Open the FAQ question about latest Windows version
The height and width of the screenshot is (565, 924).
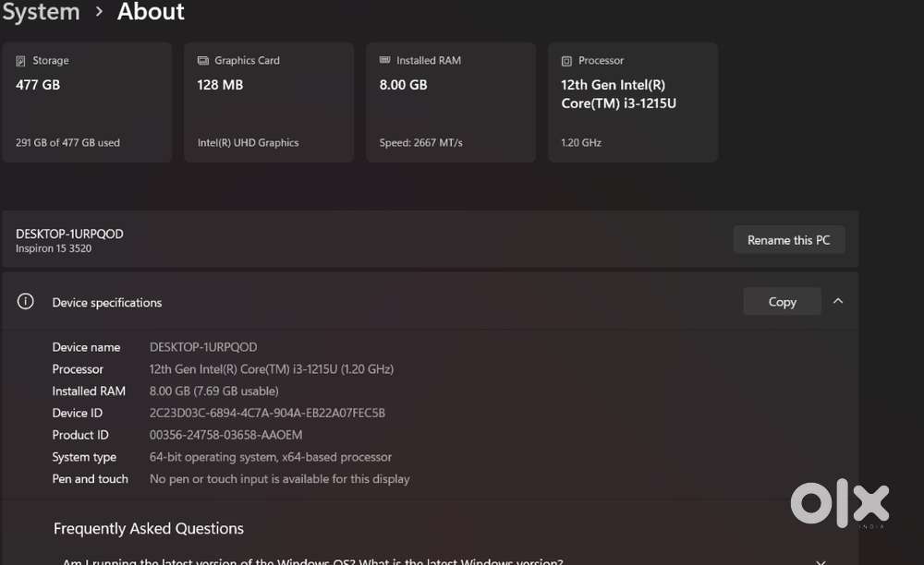(312, 560)
